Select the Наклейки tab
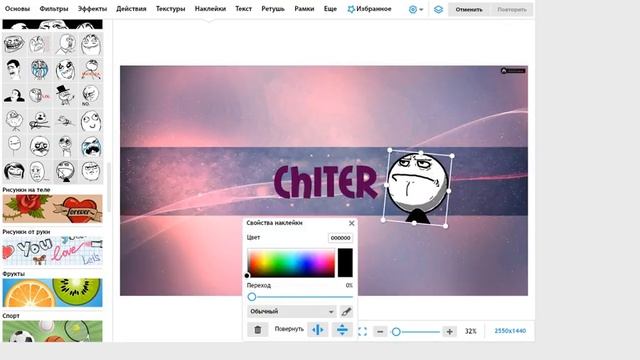Viewport: 640px width, 360px height. (210, 9)
